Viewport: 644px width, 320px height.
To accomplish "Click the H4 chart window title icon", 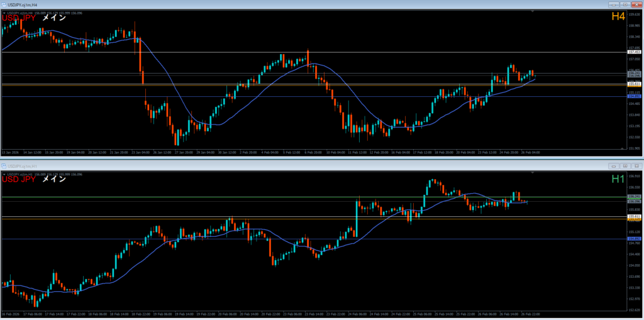I will [x=4, y=4].
